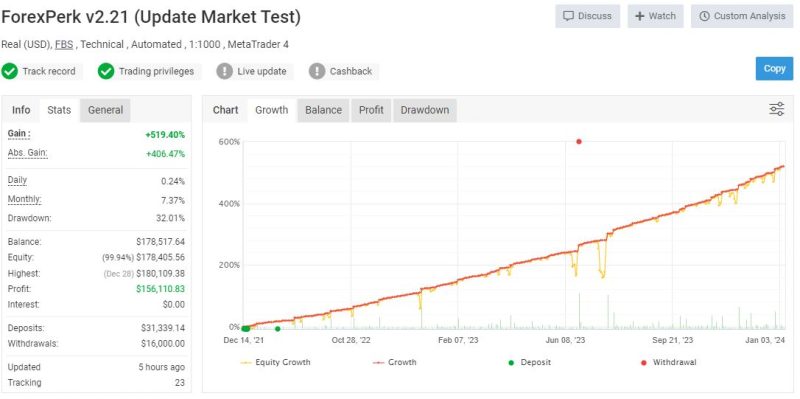Click the plus icon on Watch
This screenshot has width=800, height=399.
pos(639,16)
